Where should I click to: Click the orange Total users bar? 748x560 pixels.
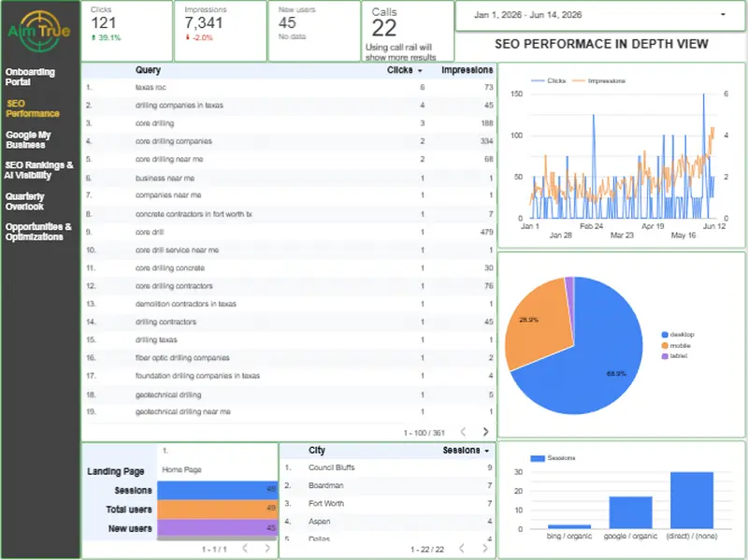[x=217, y=509]
